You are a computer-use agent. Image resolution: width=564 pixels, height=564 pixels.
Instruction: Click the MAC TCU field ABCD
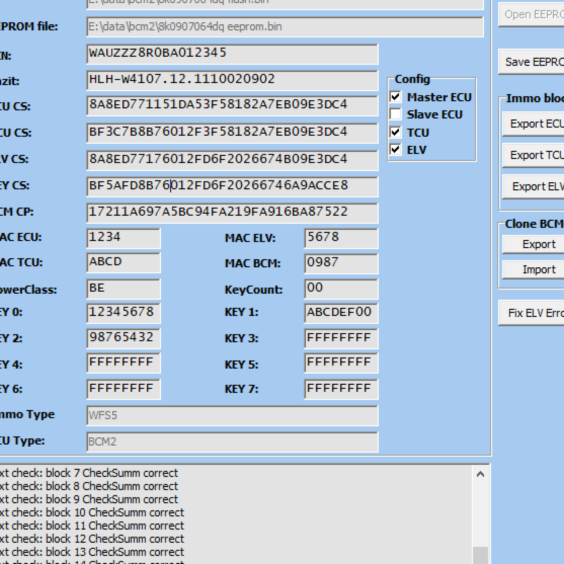[x=123, y=263]
